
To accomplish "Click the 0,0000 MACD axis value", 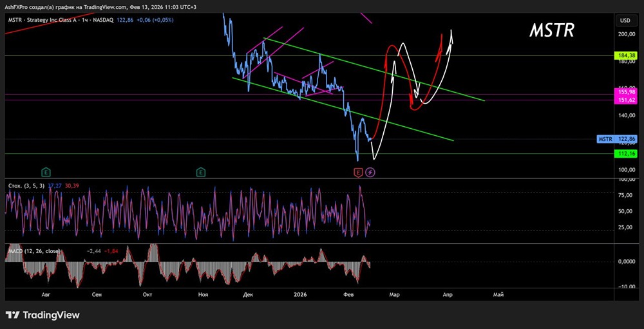I will 627,261.
